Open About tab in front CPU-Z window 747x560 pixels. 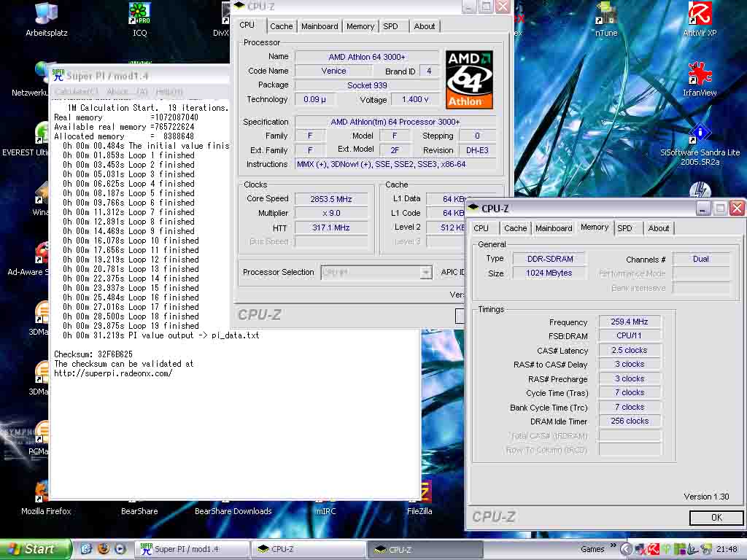659,228
